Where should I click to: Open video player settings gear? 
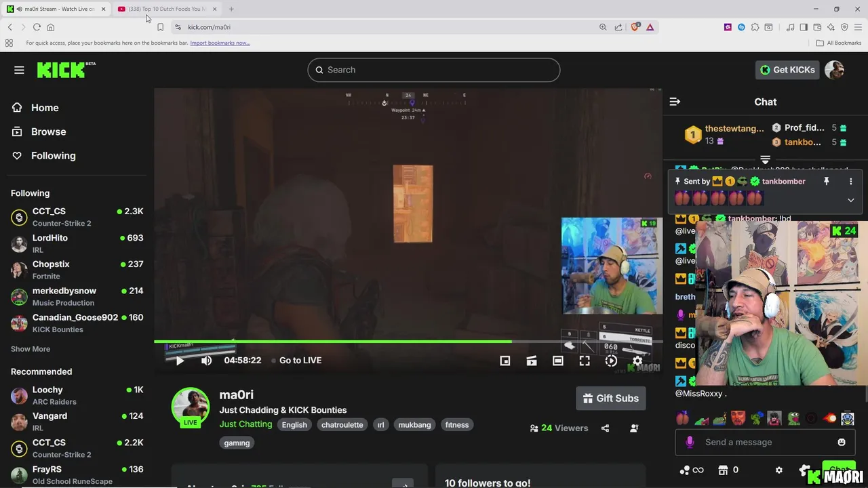coord(637,361)
